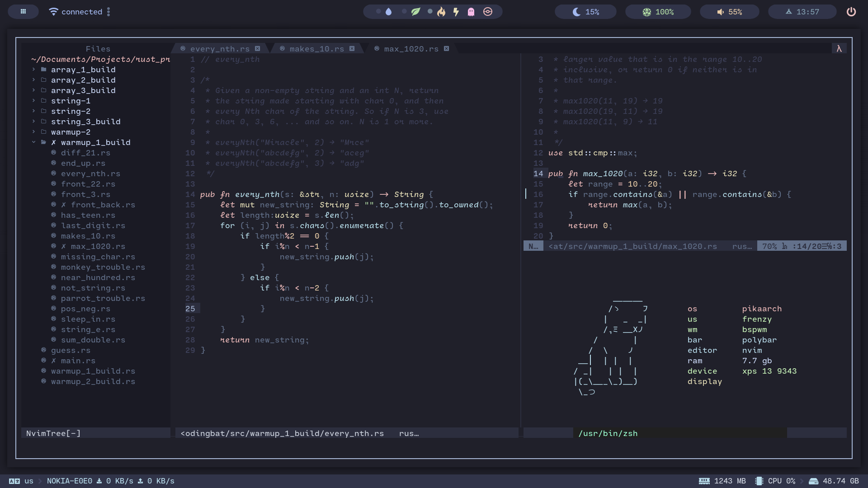Image resolution: width=868 pixels, height=488 pixels.
Task: Click the lambda icon in tabline
Action: pyautogui.click(x=839, y=49)
